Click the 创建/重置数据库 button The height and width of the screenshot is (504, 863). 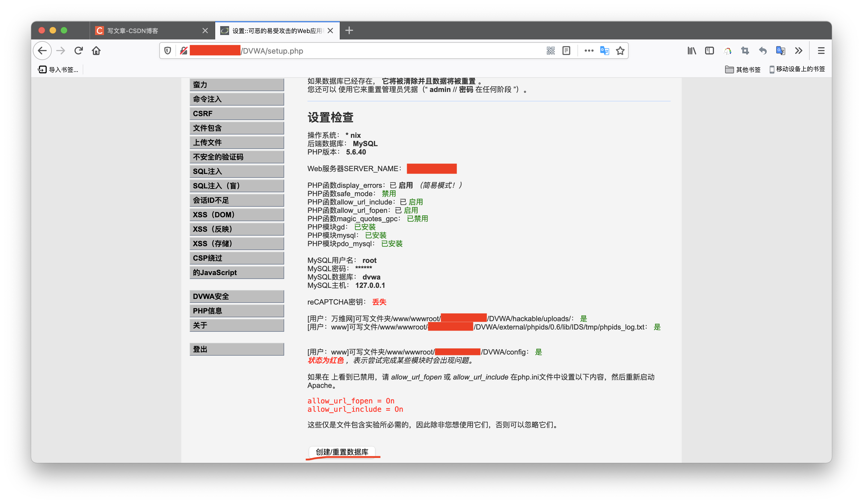coord(342,452)
